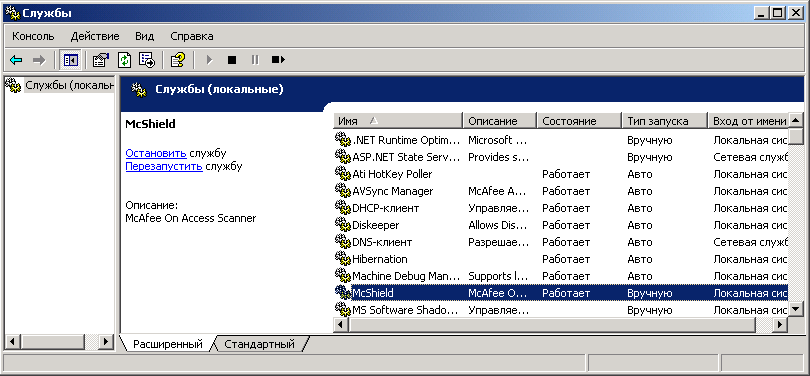Screen dimensions: 810x376
Task: Click gear icon beside McShield
Action: [x=343, y=293]
